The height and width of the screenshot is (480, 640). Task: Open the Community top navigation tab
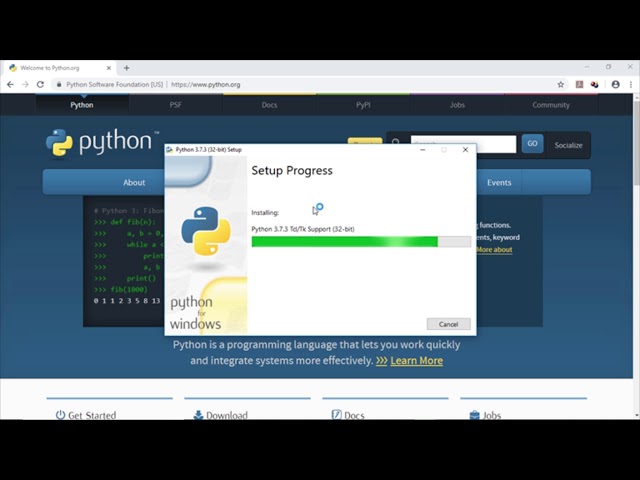pos(551,105)
